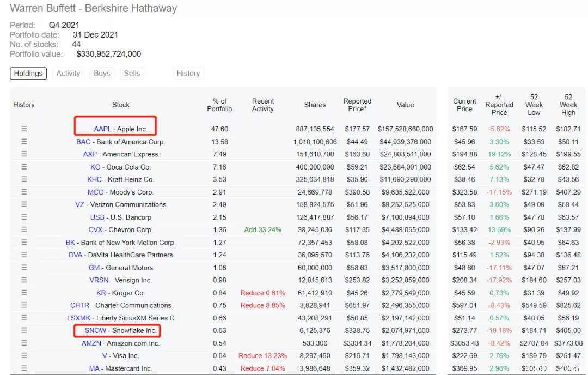This screenshot has width=588, height=375.
Task: Open the AAPL ticker link
Action: click(x=102, y=129)
